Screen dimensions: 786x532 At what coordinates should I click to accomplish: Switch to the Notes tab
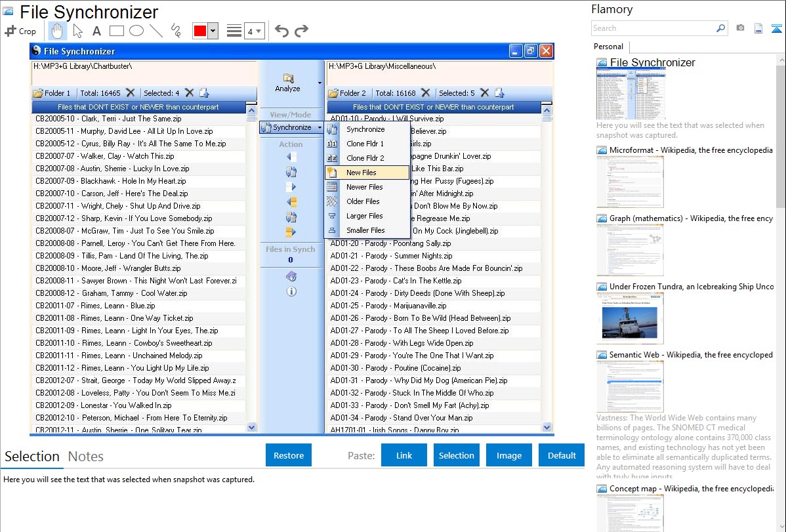(x=85, y=457)
